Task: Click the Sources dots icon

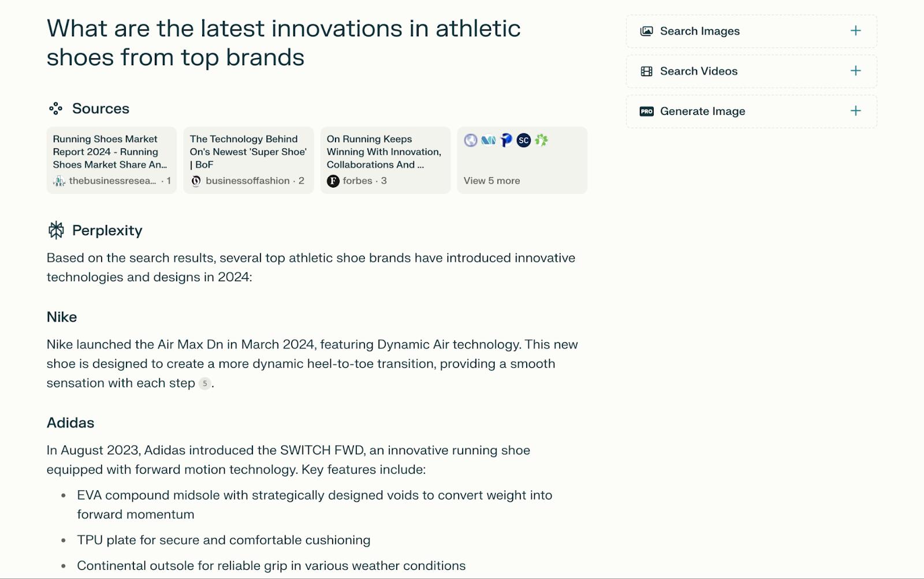Action: click(x=55, y=109)
